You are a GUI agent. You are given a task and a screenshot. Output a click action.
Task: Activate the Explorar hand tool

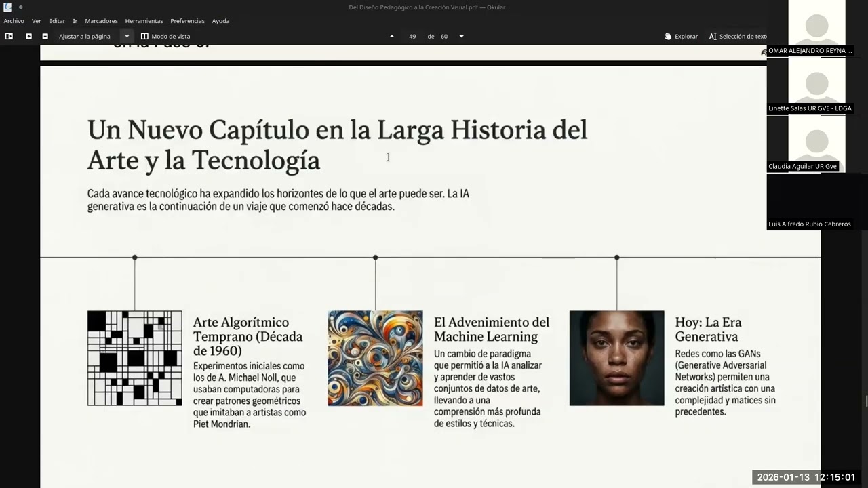(681, 36)
